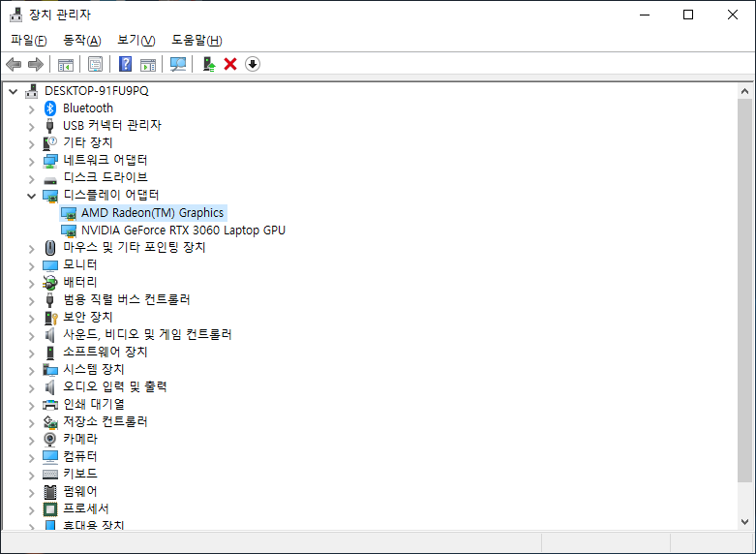Click the 보안 장치 key icon
This screenshot has height=554, width=756.
[x=50, y=318]
